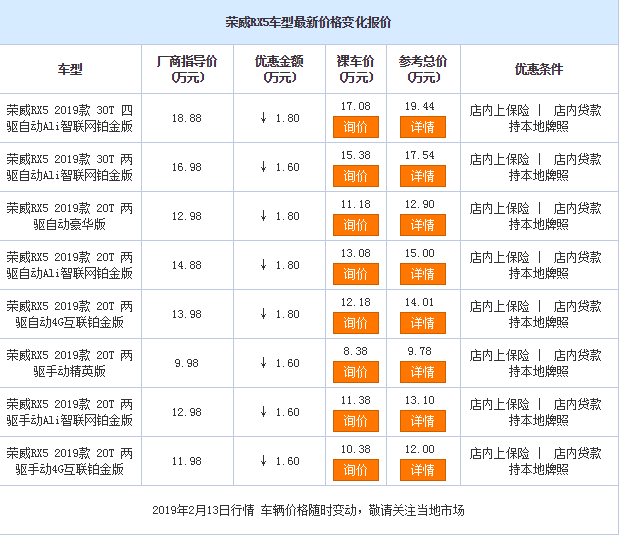Image resolution: width=620 pixels, height=535 pixels.
Task: Open 详情 button under total price 13.10
Action: pyautogui.click(x=423, y=421)
